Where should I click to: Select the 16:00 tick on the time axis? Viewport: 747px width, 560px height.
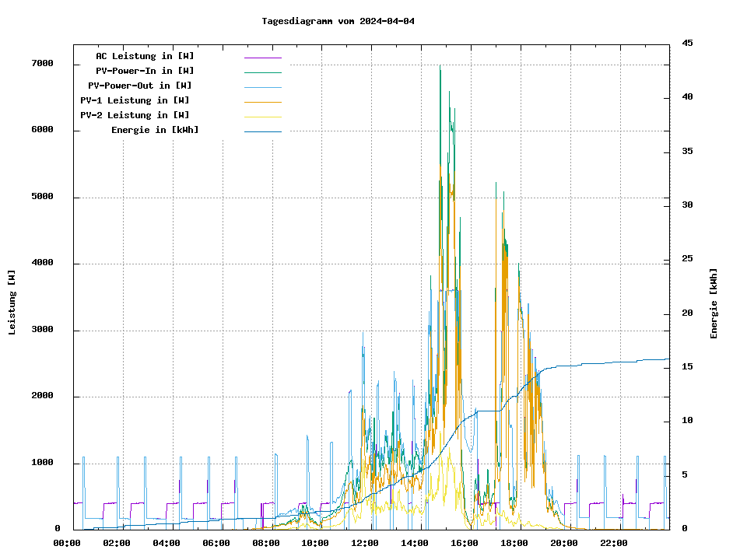pos(465,543)
